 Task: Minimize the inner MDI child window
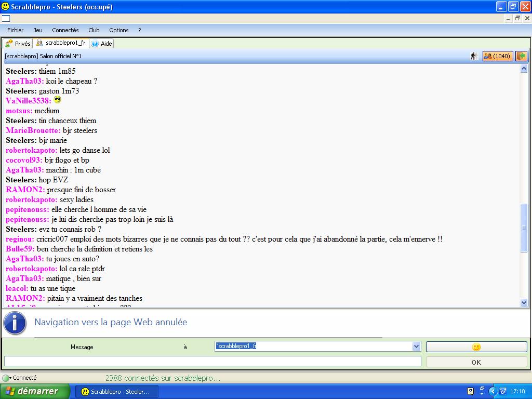[x=508, y=18]
